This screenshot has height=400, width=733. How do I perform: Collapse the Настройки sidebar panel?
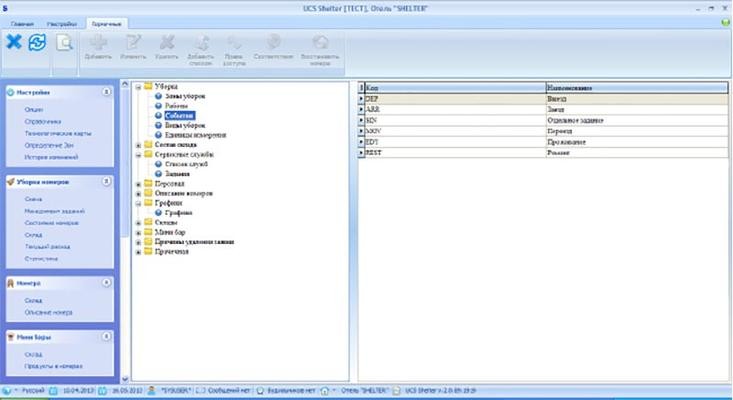coord(106,92)
